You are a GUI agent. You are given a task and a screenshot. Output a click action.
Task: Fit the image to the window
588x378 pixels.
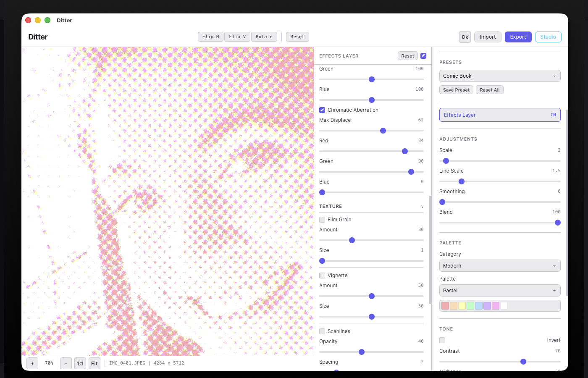[94, 363]
